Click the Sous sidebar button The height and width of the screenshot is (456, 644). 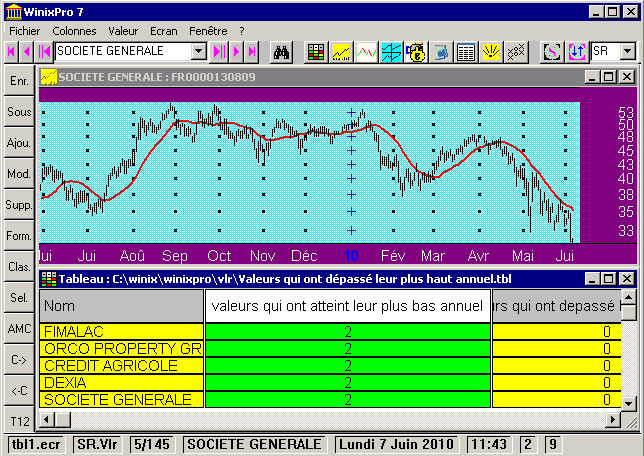[19, 112]
